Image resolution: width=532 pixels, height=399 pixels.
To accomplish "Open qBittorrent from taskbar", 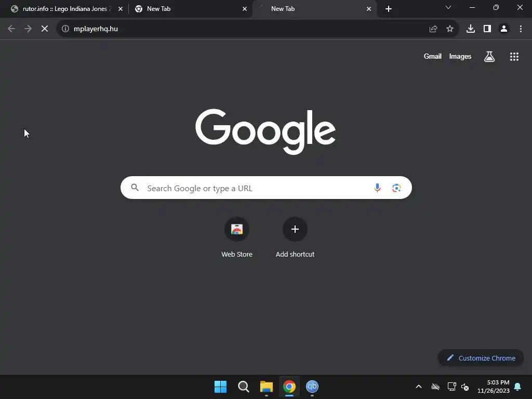I will point(312,387).
